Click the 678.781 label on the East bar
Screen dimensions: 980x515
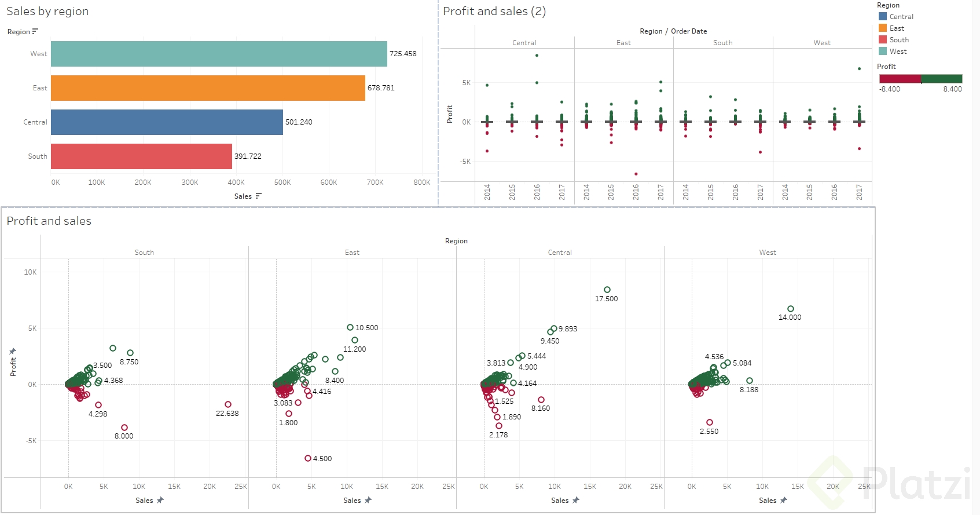(x=381, y=88)
